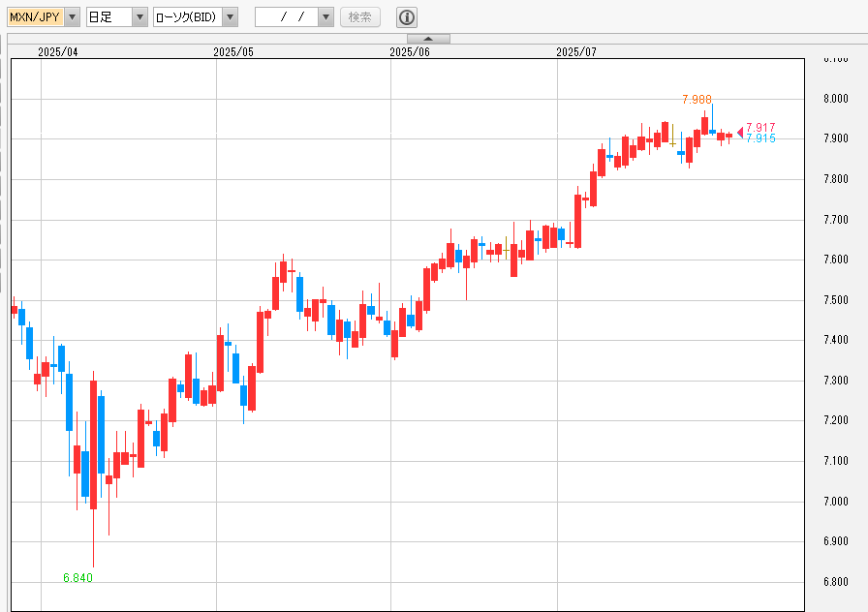Click inside the date input field
The width and height of the screenshot is (868, 612).
pyautogui.click(x=286, y=17)
